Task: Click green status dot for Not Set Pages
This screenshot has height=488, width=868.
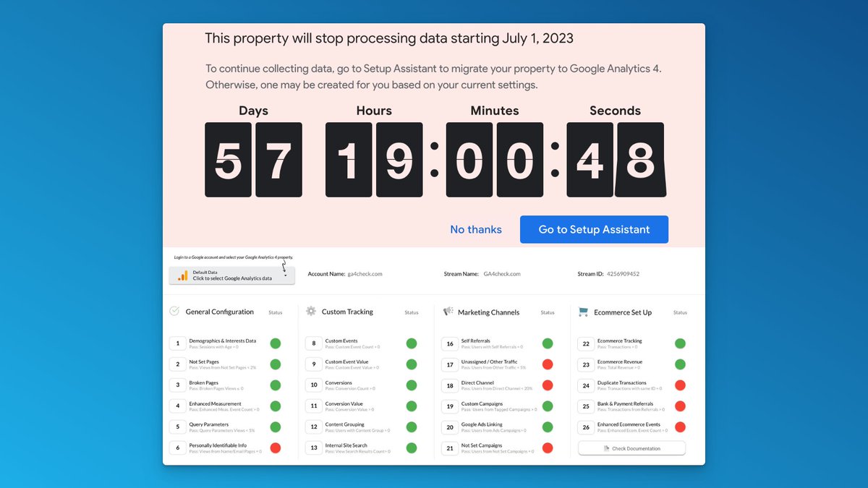Action: coord(276,364)
